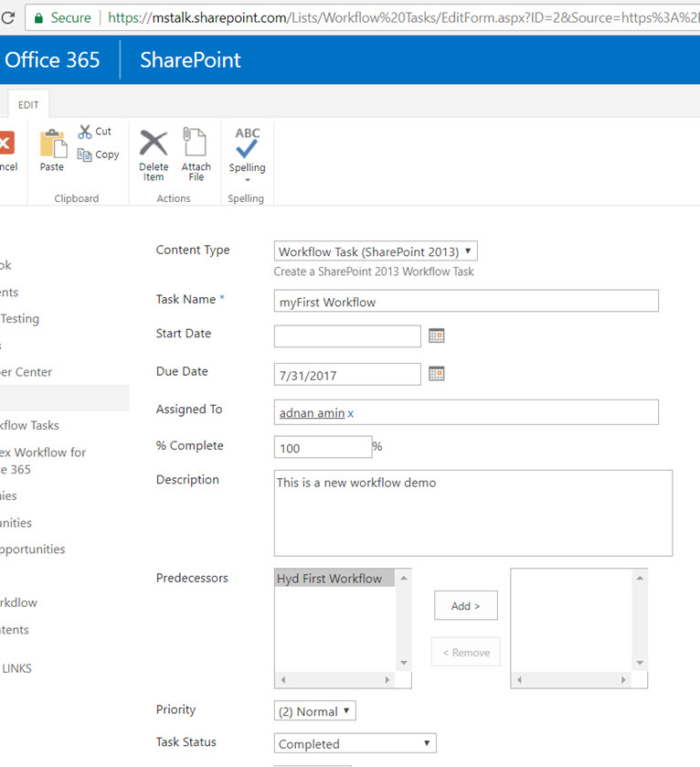Open the Content Type dropdown

click(376, 251)
